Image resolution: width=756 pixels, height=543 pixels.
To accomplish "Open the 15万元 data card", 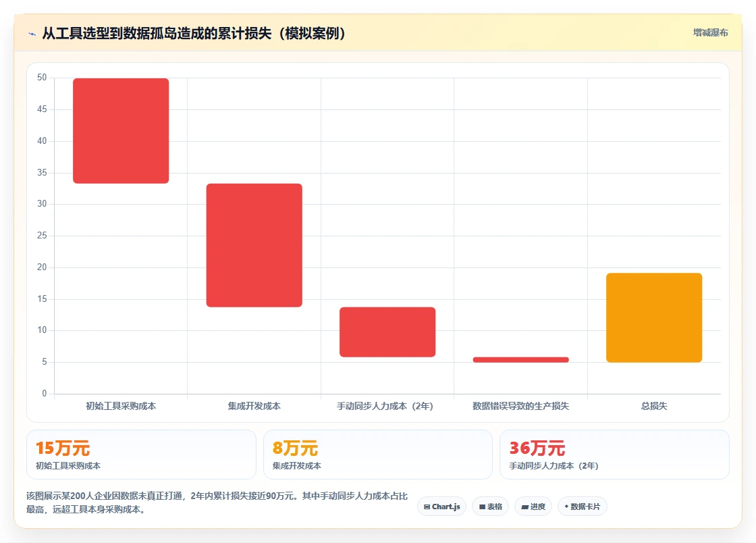I will (141, 455).
